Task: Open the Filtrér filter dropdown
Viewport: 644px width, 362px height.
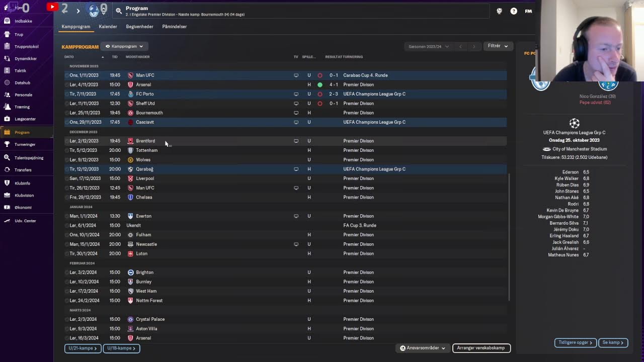Action: (x=498, y=46)
